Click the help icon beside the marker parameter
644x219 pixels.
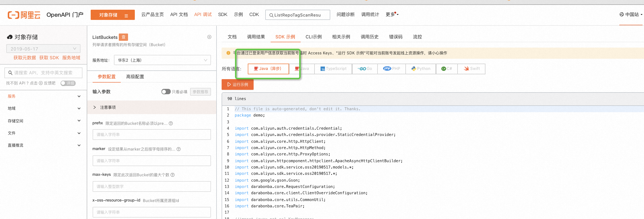point(178,149)
